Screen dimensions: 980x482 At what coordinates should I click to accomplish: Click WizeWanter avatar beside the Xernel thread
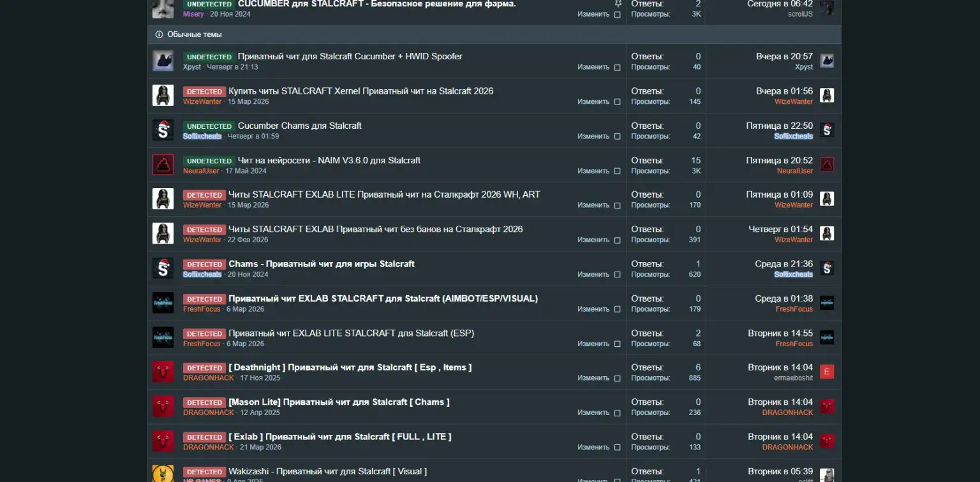tap(163, 96)
